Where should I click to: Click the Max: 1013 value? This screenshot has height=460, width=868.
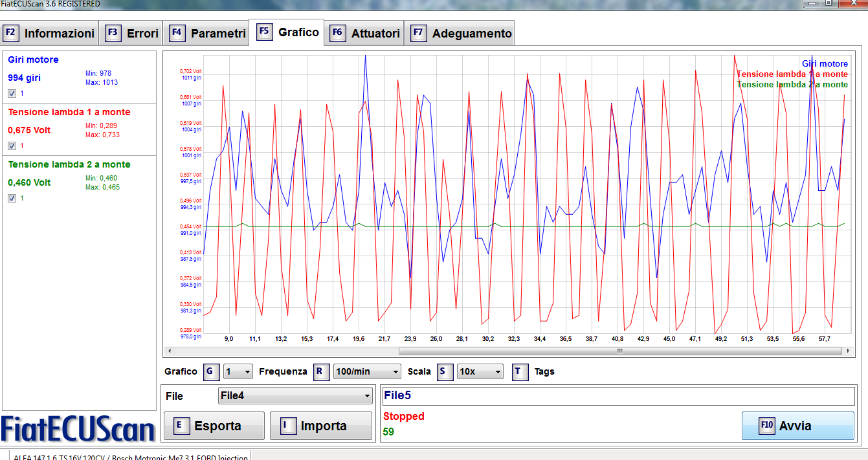click(102, 82)
